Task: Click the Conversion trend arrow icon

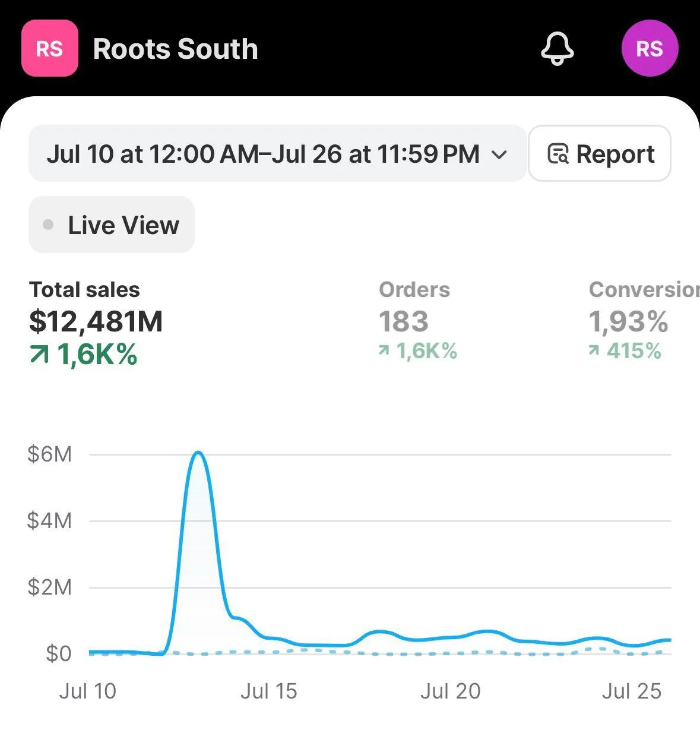Action: [x=594, y=351]
